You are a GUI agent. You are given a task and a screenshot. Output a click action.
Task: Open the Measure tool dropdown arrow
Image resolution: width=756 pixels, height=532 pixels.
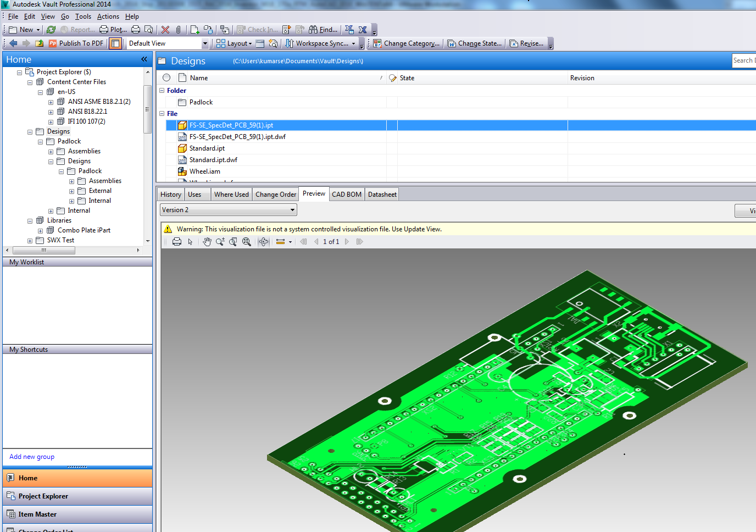290,242
